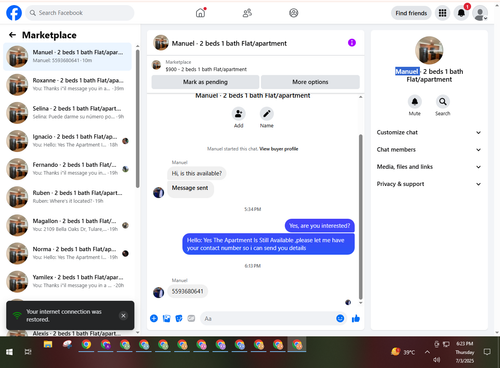Click Mark as pending button

205,82
